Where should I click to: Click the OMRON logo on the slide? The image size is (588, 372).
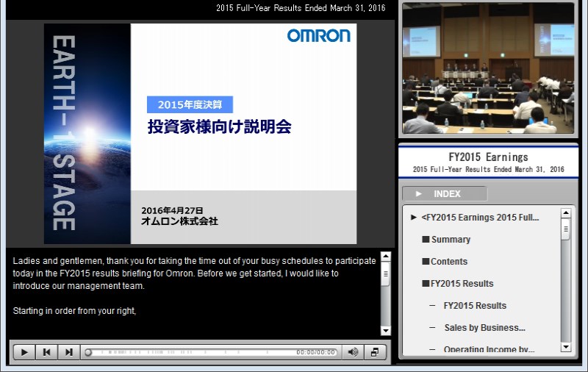point(319,35)
